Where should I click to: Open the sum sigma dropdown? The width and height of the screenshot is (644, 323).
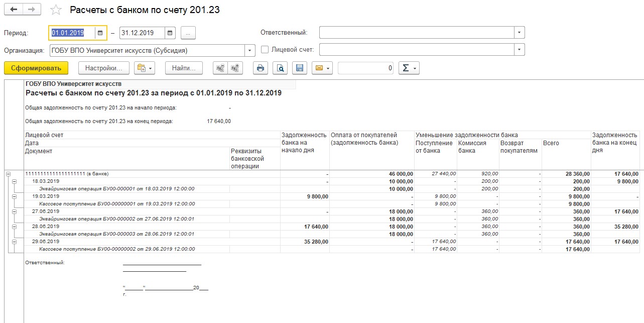coord(409,68)
